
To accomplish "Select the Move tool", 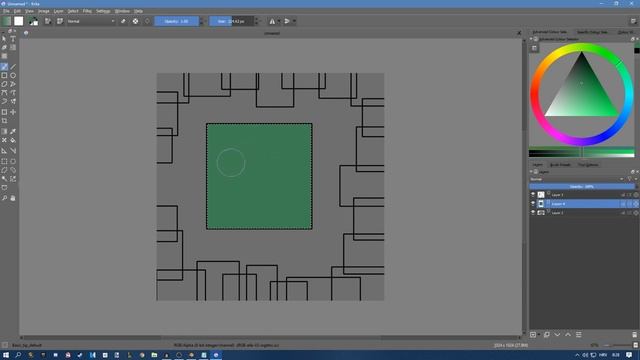I will 13,112.
